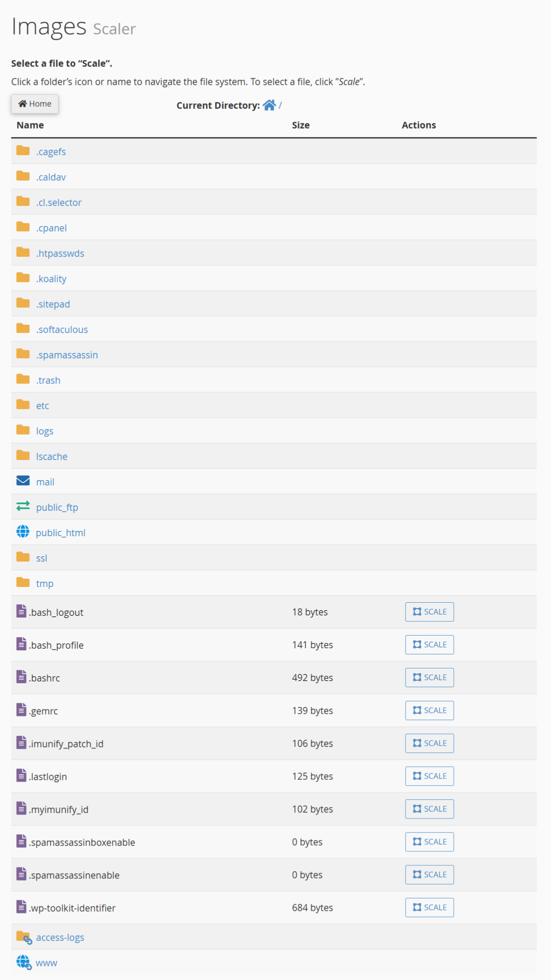Open the .koality folder link

pos(51,279)
